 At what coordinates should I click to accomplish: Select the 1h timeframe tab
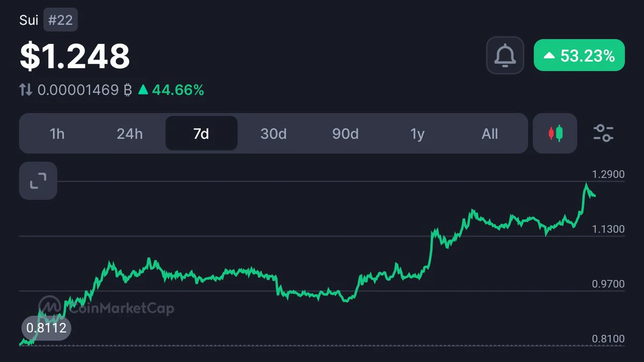(57, 134)
